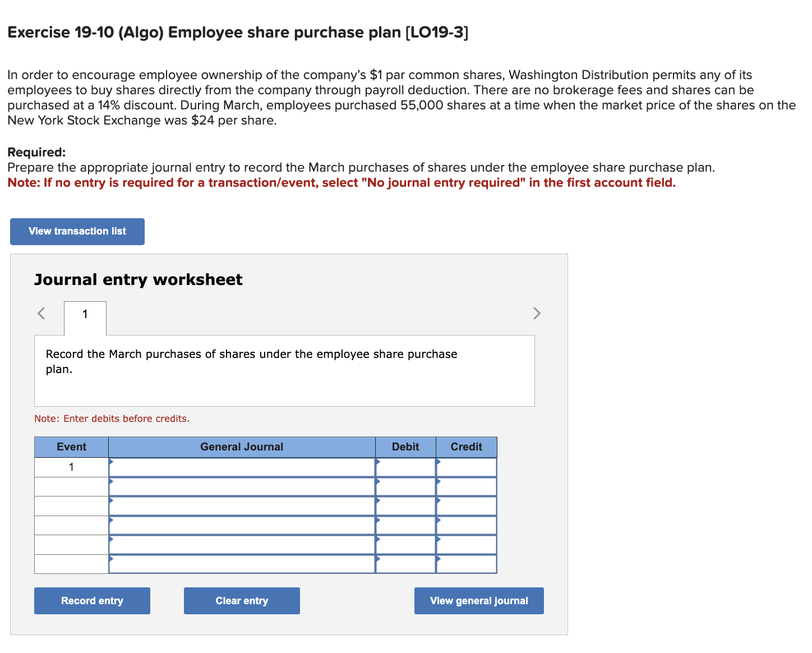Click the General Journal column header
Viewport: 812px width, 653px height.
tap(241, 447)
